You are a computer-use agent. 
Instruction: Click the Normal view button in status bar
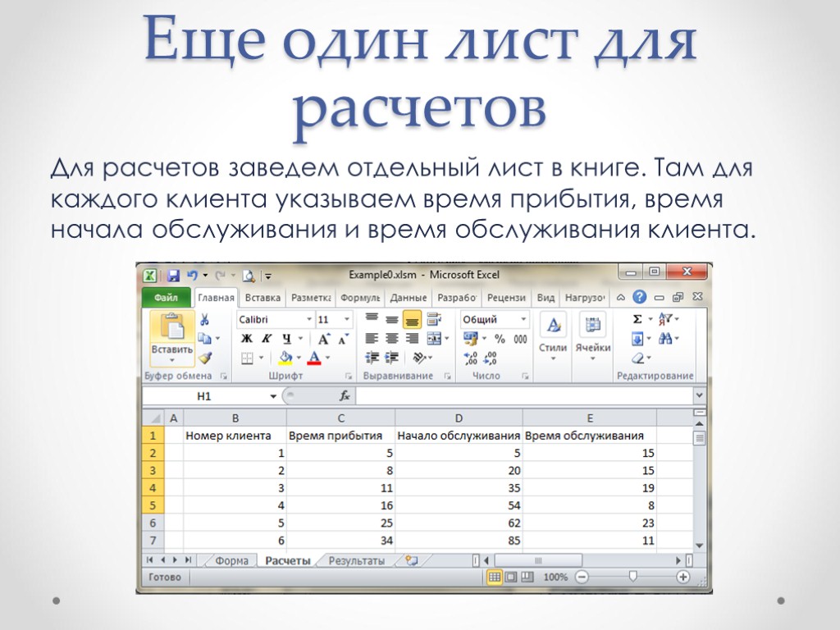click(494, 577)
